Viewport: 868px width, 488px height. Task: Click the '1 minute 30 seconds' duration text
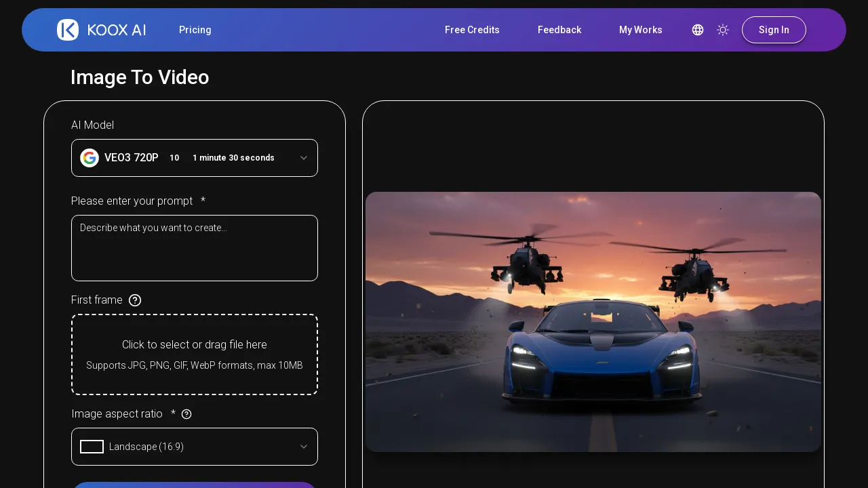[x=233, y=158]
